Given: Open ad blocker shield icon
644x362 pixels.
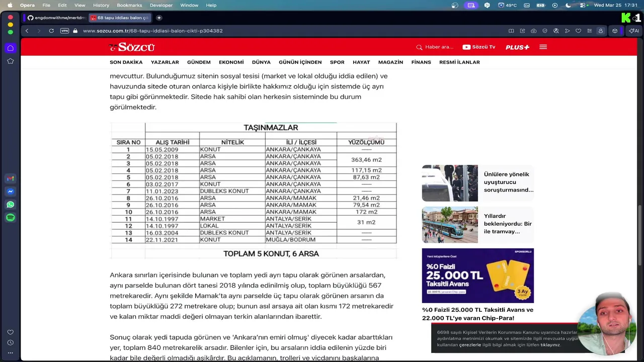Looking at the screenshot, I should [x=545, y=31].
